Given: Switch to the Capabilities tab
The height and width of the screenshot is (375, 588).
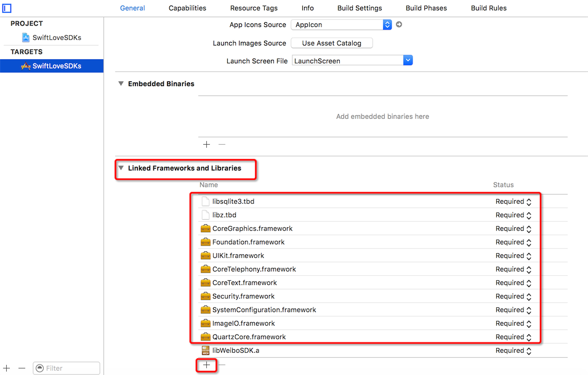Looking at the screenshot, I should 187,8.
